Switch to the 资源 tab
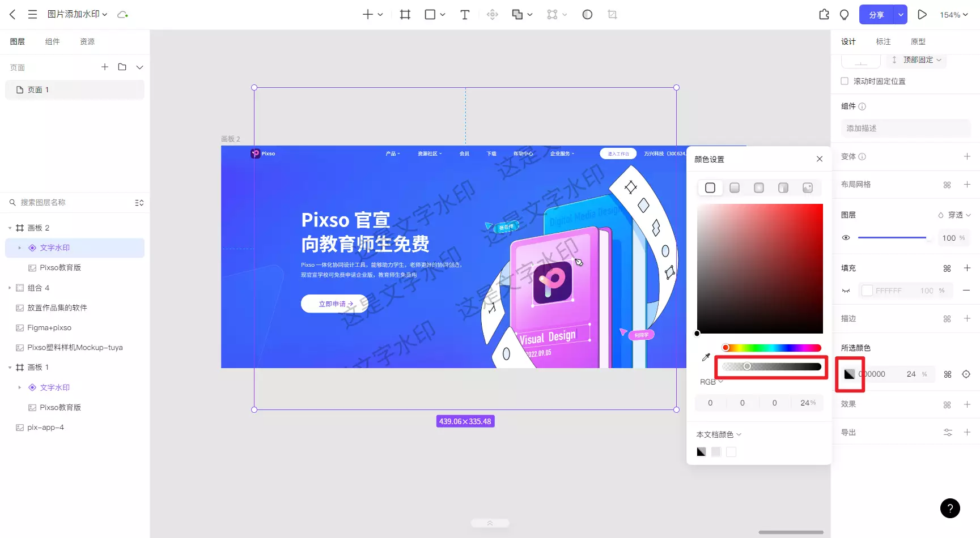Image resolution: width=980 pixels, height=538 pixels. (x=87, y=41)
